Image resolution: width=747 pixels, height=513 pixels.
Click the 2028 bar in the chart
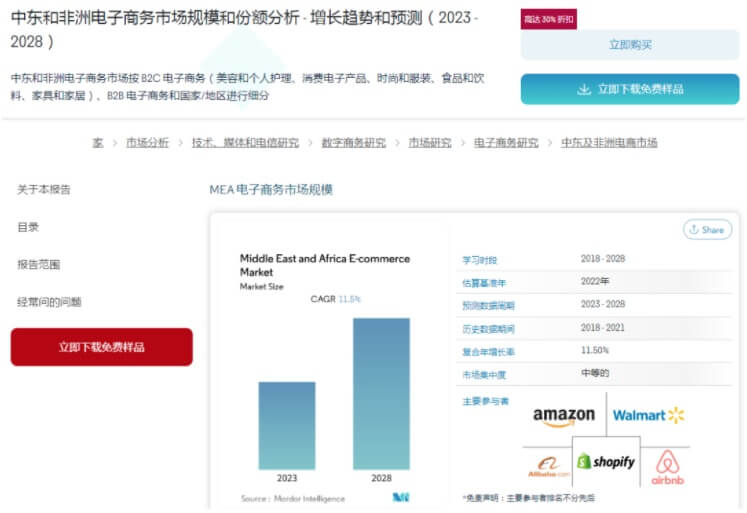pos(381,394)
